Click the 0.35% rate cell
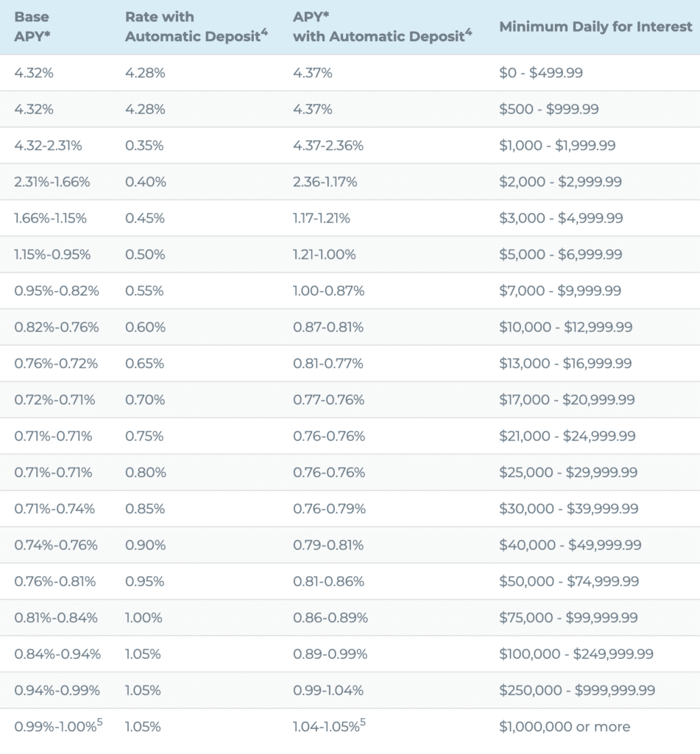The image size is (700, 754). click(x=144, y=146)
